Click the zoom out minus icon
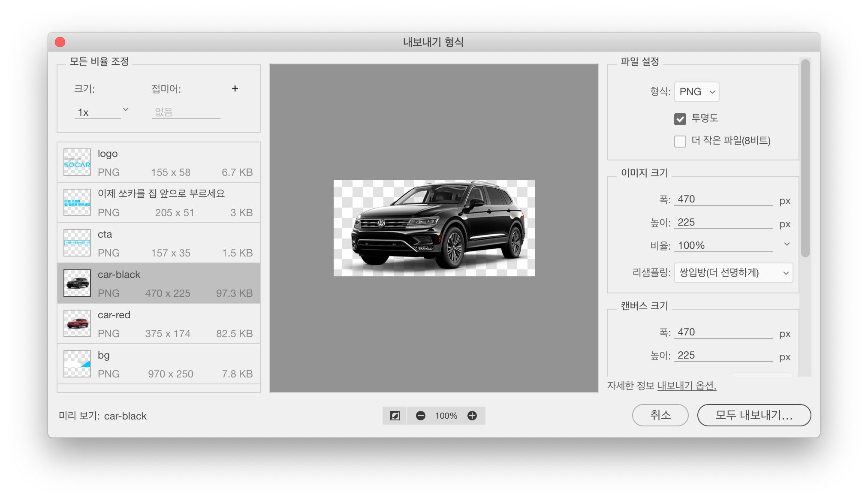The image size is (868, 501). [x=420, y=416]
